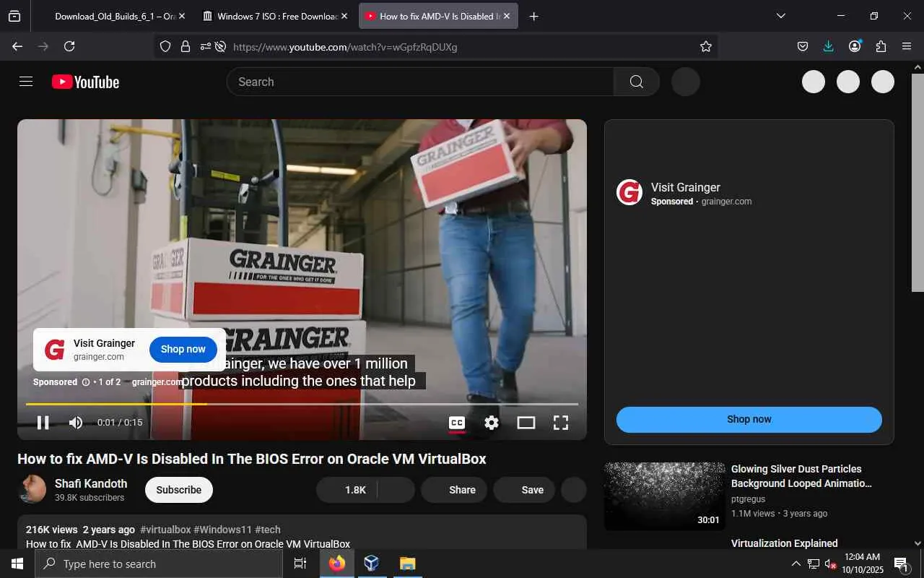Click the site permissions icon in address bar

coord(206,46)
